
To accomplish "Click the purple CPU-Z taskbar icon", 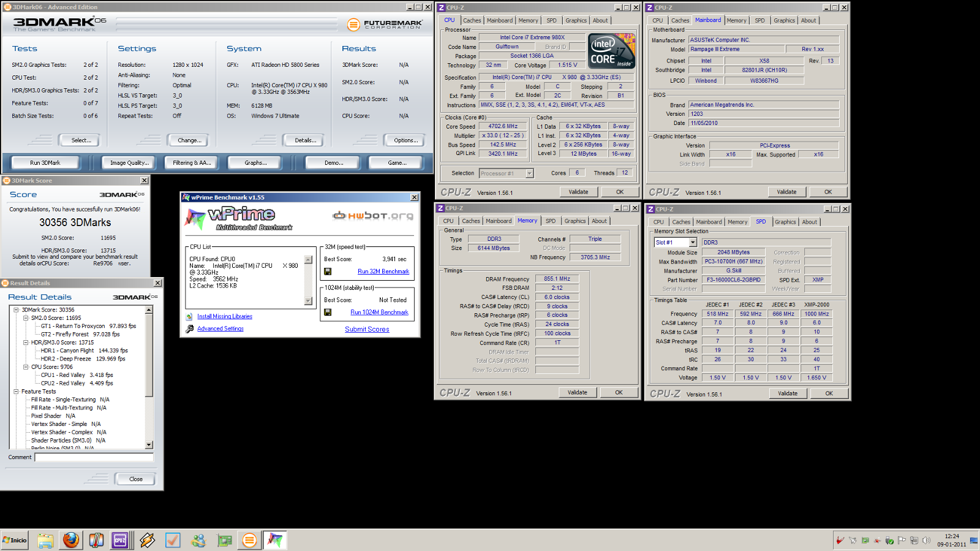I will pyautogui.click(x=120, y=540).
